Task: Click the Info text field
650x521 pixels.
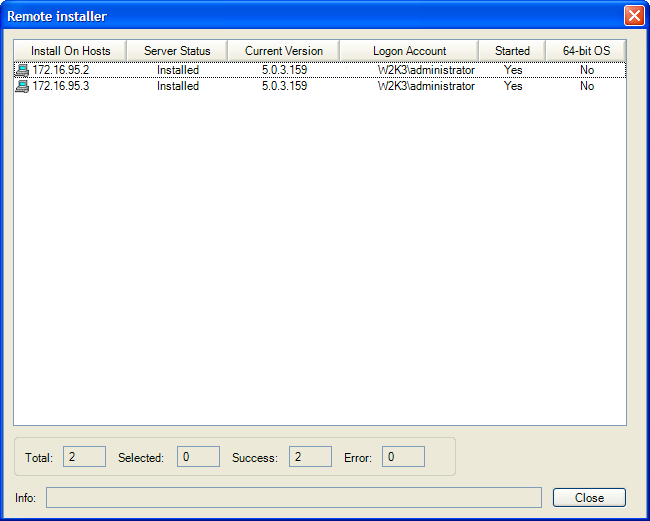Action: point(294,497)
